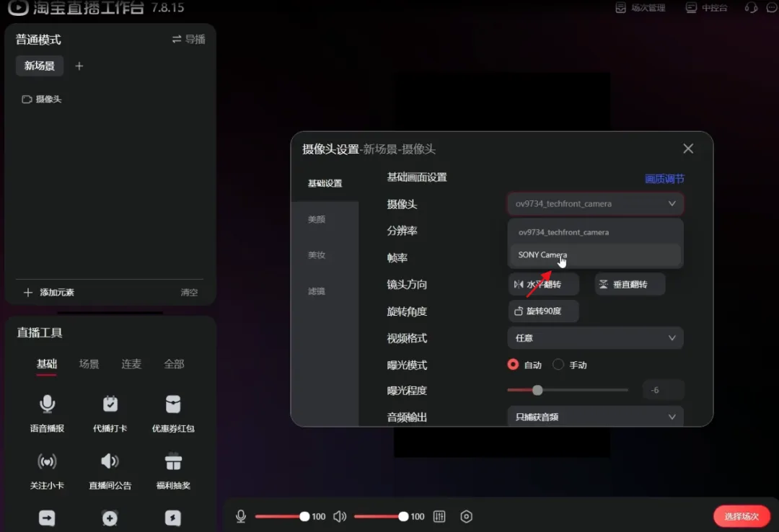This screenshot has height=532, width=779.
Task: Open the headset customer service icon
Action: (751, 8)
